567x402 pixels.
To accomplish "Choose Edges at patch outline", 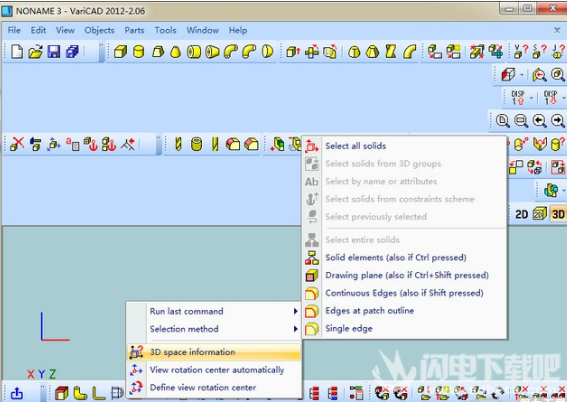I will pos(404,311).
